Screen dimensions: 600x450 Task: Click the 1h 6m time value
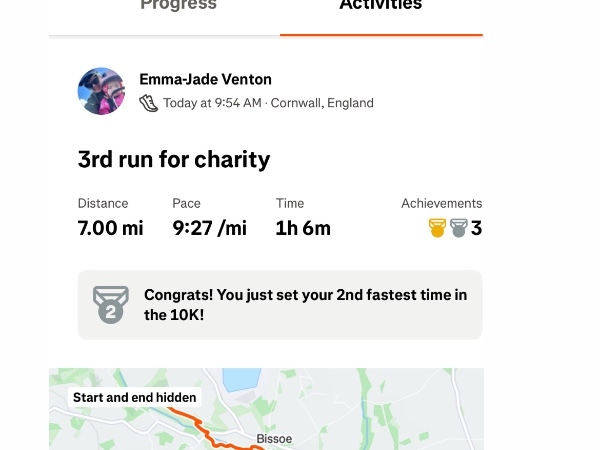click(x=303, y=228)
